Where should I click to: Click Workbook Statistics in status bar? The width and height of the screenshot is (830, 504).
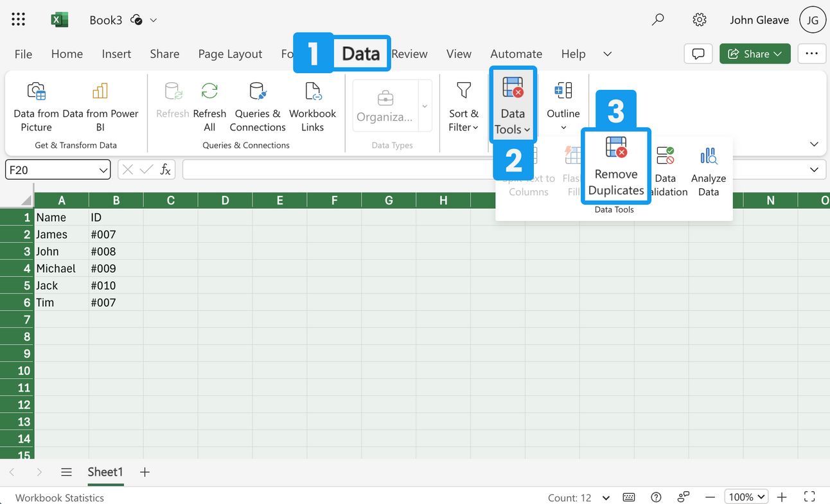click(59, 498)
